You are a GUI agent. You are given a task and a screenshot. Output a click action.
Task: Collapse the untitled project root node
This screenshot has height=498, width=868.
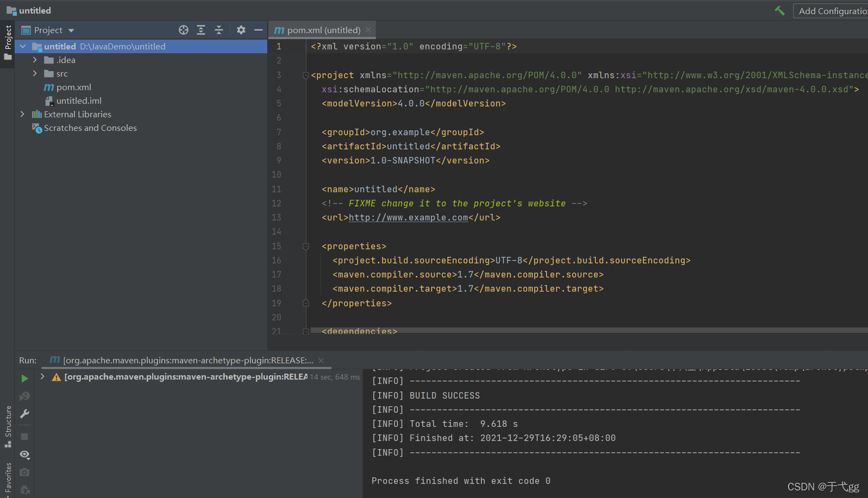coord(23,46)
